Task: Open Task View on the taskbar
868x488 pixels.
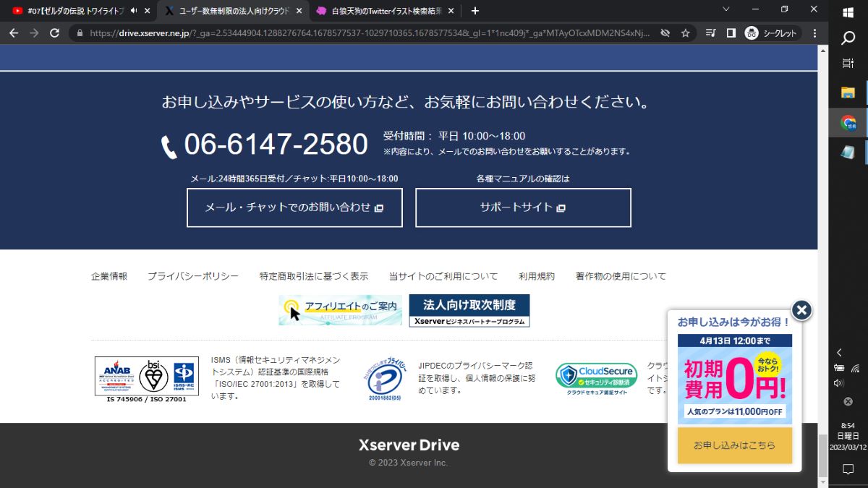Action: 848,64
